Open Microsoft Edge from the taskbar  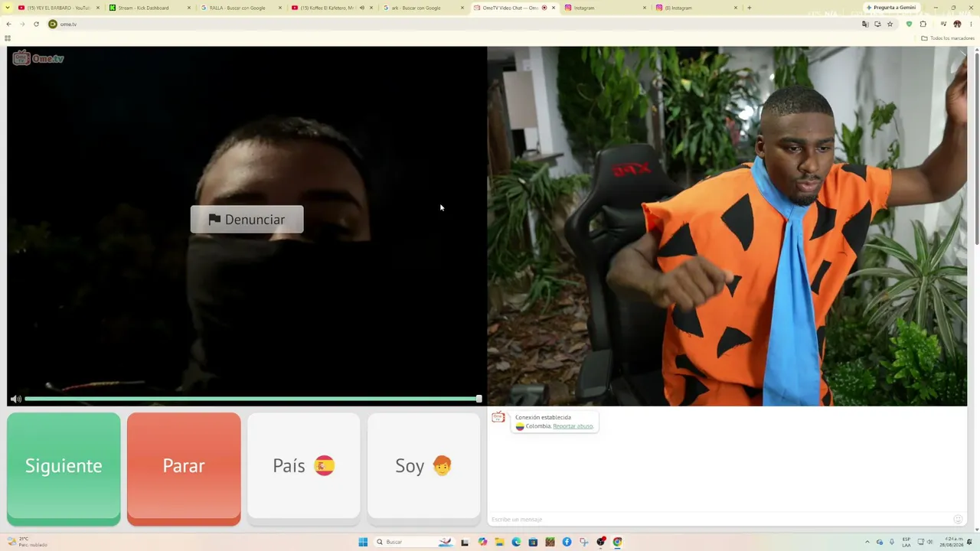516,542
